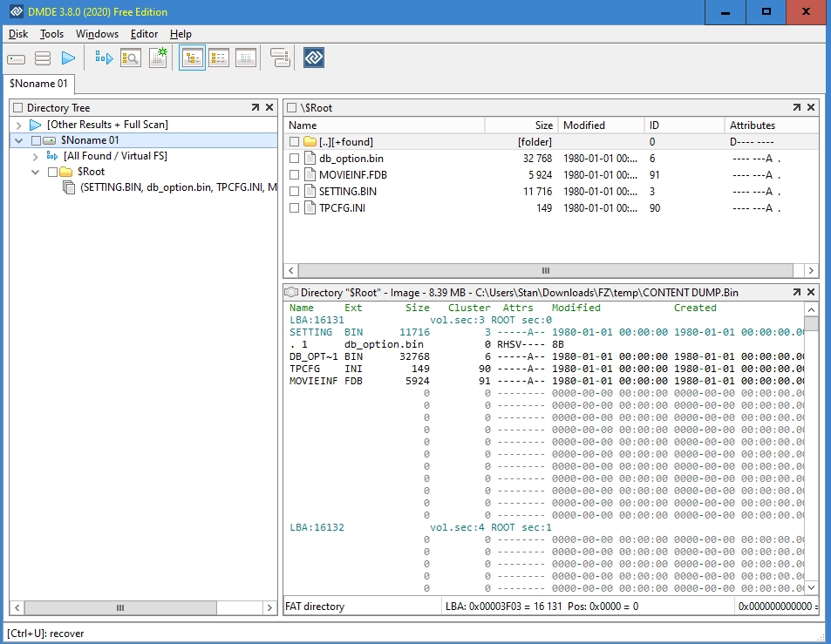Select the SETTING BIN row in editor
The image size is (831, 644).
546,332
